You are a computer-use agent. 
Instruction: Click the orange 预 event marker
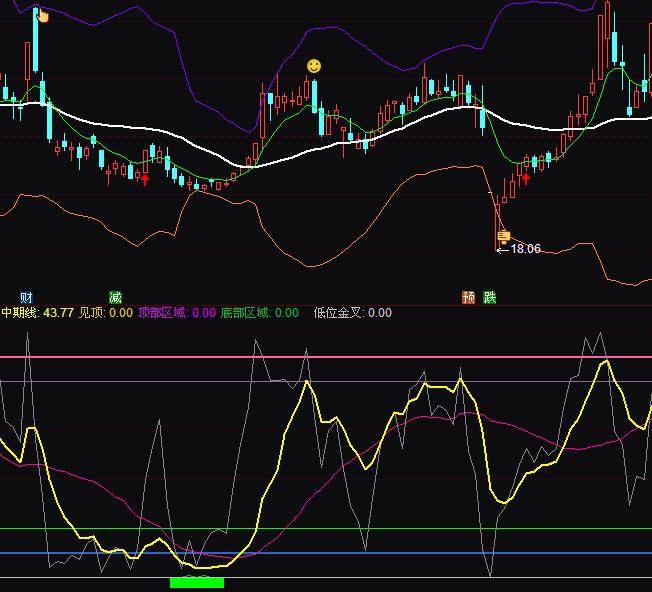point(468,297)
